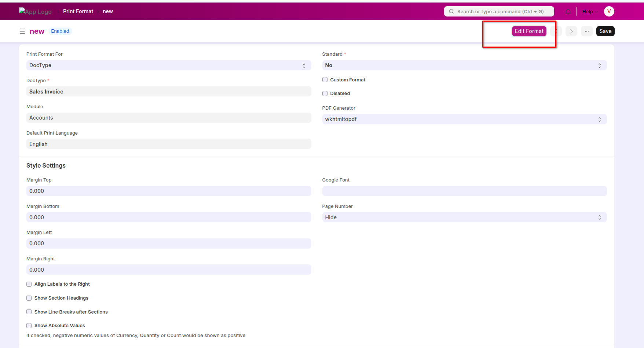Open the Print Format For dropdown
Screen dimensions: 644x348
[x=168, y=65]
